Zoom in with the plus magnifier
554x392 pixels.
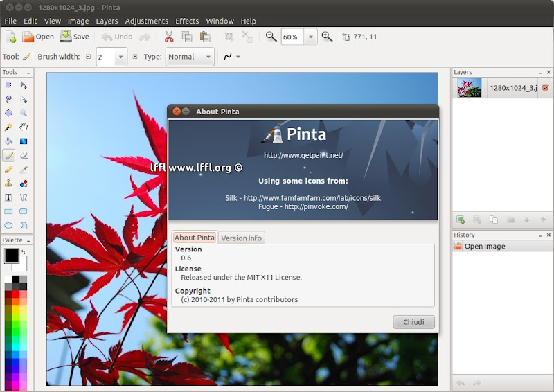click(x=327, y=37)
